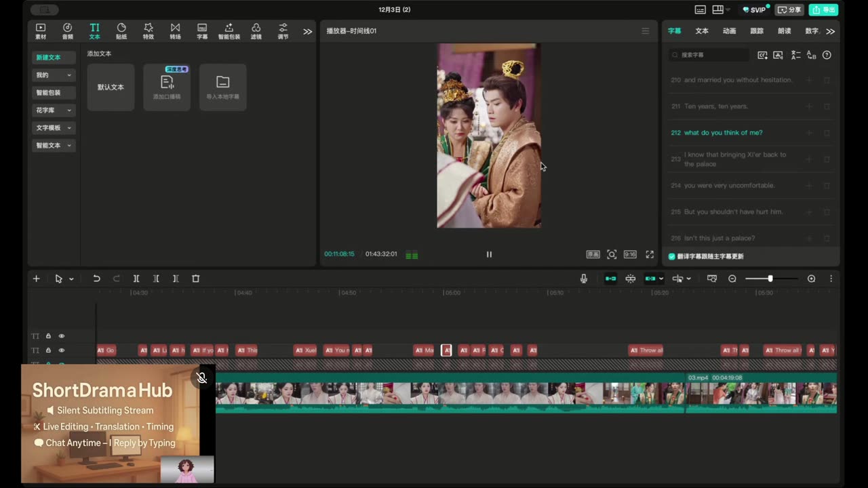The width and height of the screenshot is (868, 488).
Task: Click the fullscreen icon in the player
Action: pos(650,254)
